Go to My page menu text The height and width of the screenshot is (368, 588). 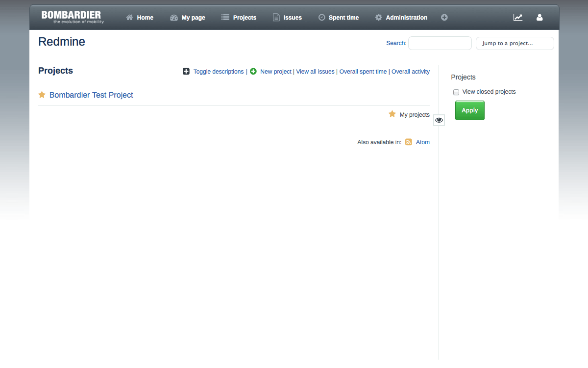(193, 18)
